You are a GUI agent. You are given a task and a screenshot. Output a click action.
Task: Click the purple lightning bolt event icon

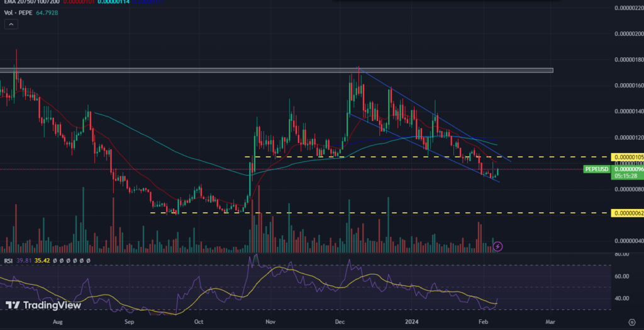(498, 246)
